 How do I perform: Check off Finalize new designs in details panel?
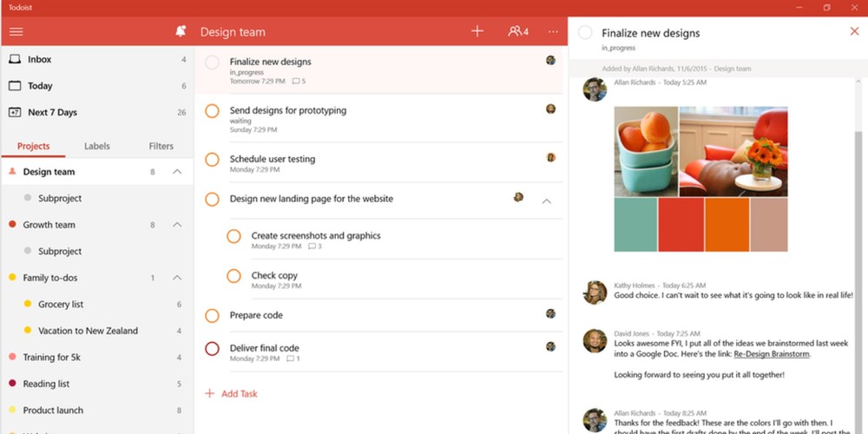585,33
